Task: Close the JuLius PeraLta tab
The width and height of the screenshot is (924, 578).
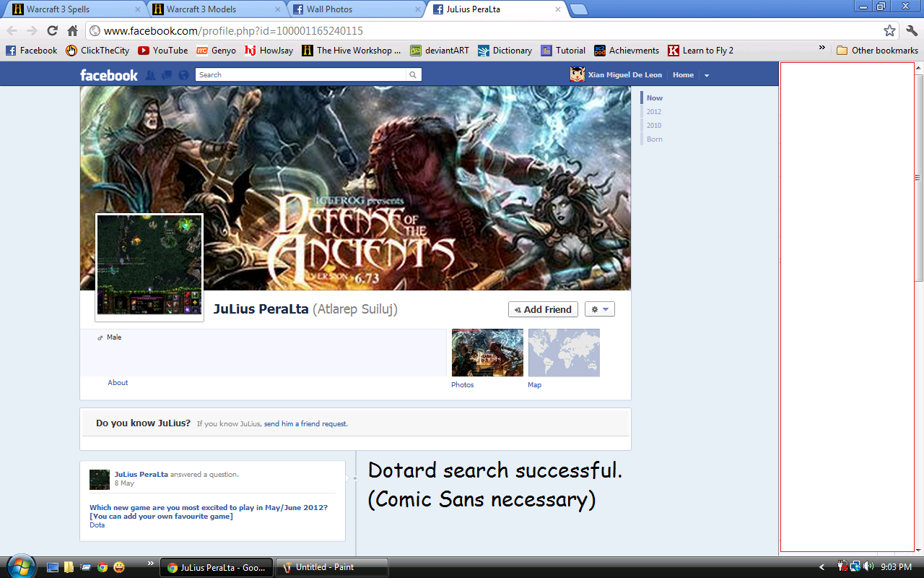Action: (557, 9)
